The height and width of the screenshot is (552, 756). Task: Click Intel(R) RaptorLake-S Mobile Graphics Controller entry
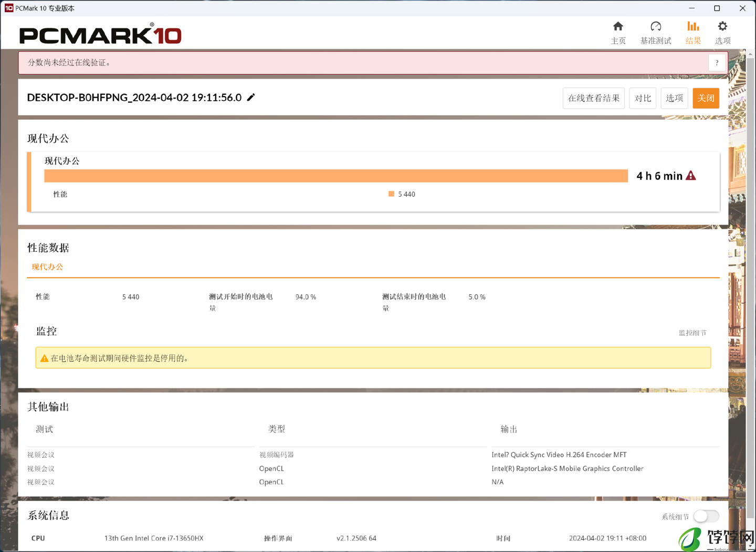click(x=568, y=469)
